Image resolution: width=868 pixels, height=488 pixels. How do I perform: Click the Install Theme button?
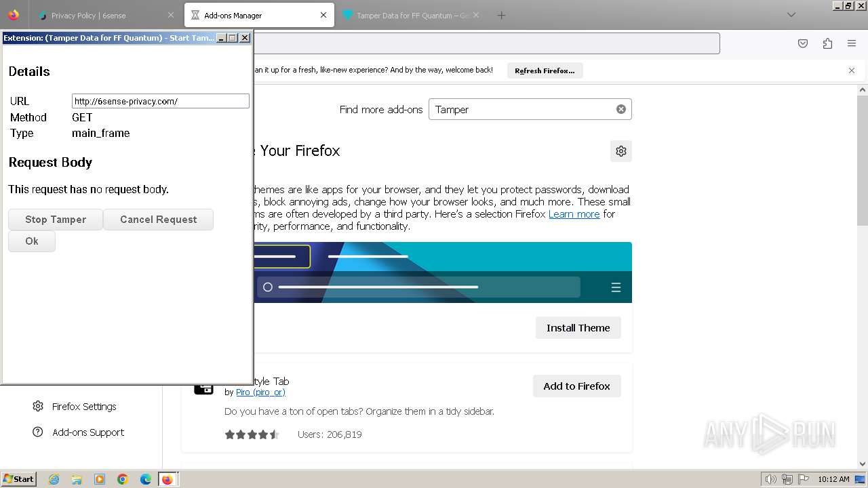tap(578, 327)
